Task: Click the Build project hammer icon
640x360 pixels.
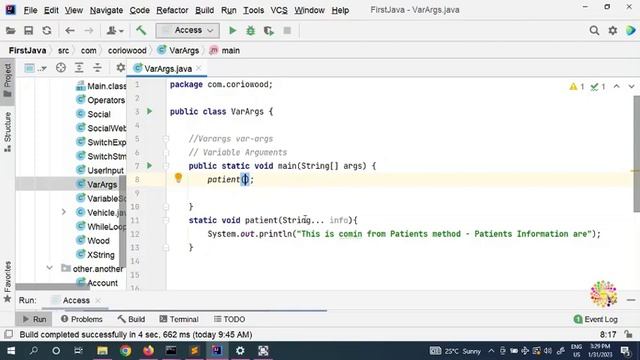Action: tap(141, 30)
